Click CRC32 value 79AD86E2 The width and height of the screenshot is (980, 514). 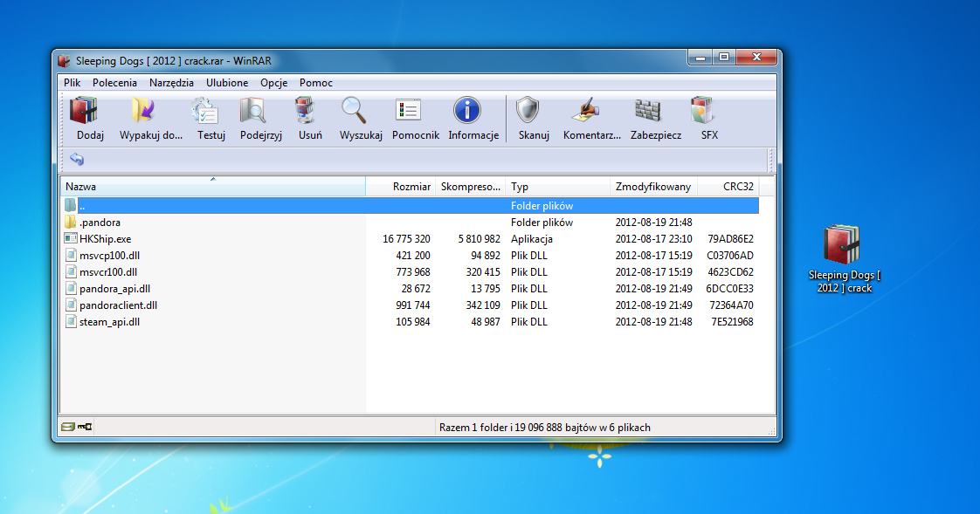click(730, 238)
